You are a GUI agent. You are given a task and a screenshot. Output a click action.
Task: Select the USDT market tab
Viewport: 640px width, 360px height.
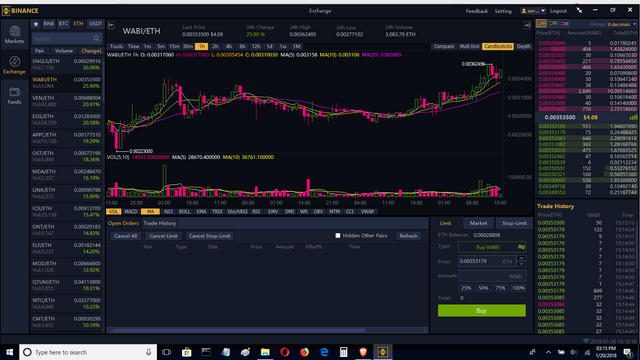tap(96, 24)
